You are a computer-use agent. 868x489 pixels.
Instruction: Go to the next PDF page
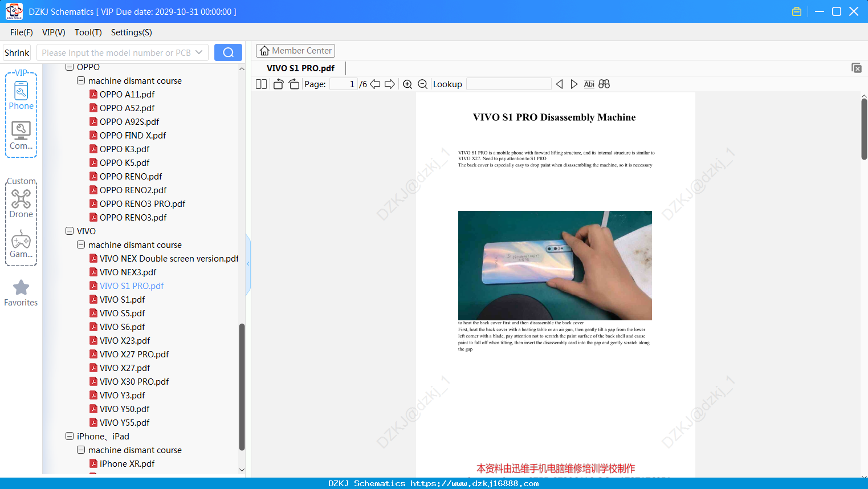390,84
